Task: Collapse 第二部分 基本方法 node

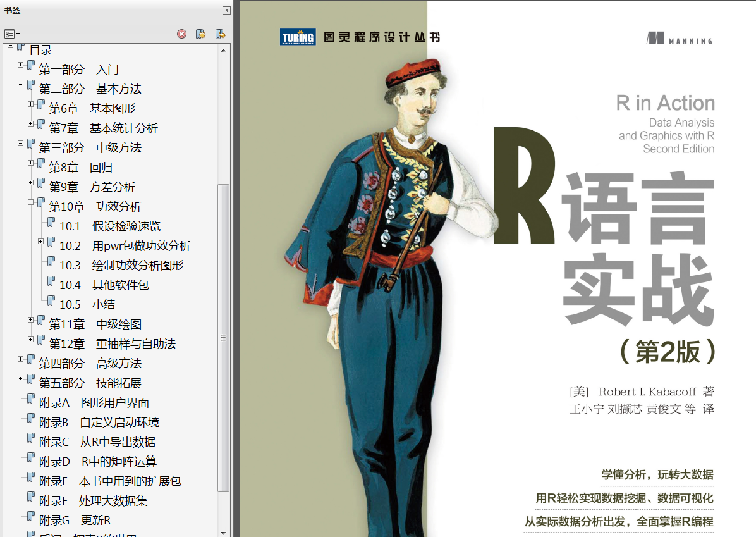Action: click(x=20, y=84)
